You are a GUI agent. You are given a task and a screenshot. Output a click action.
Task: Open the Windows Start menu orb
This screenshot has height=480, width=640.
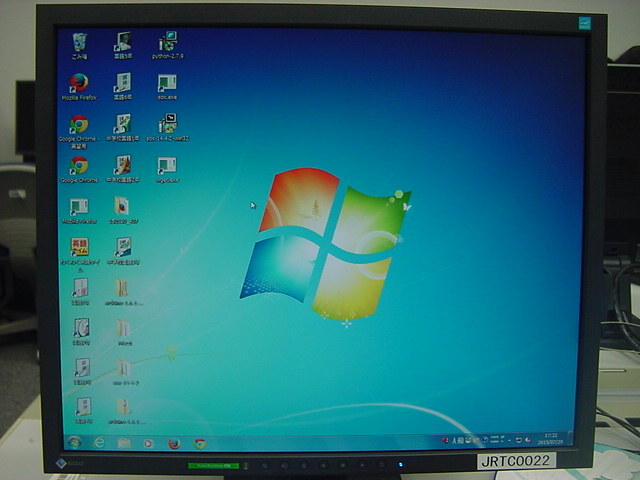[75, 442]
